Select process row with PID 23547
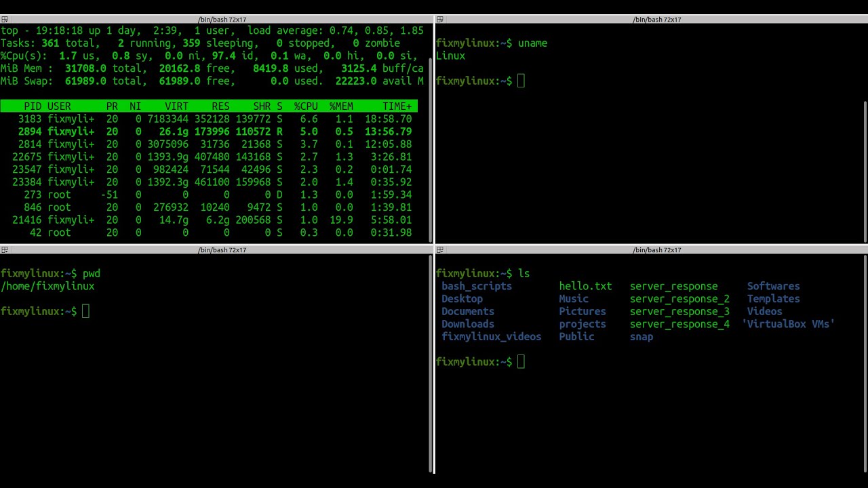 coord(209,169)
